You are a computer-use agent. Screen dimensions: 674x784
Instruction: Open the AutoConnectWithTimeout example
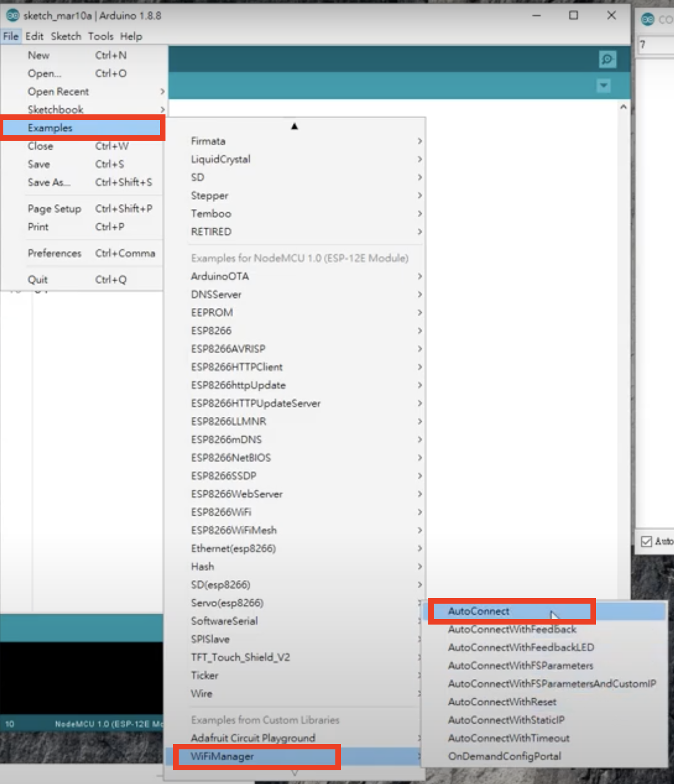click(x=508, y=738)
